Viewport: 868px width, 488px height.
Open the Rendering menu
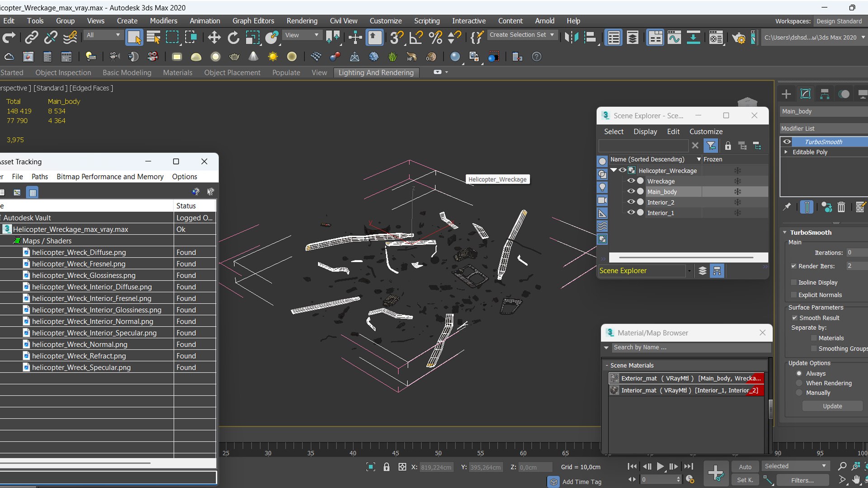point(302,21)
